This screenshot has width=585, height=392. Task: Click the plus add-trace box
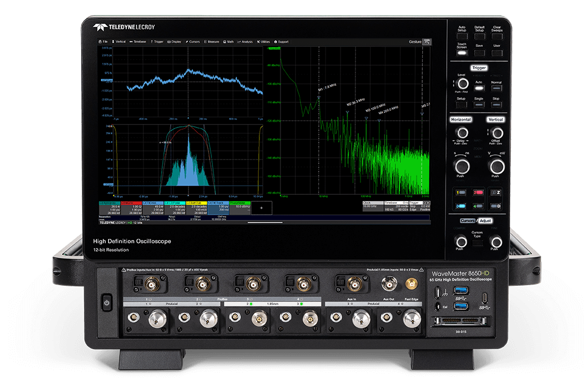261,208
